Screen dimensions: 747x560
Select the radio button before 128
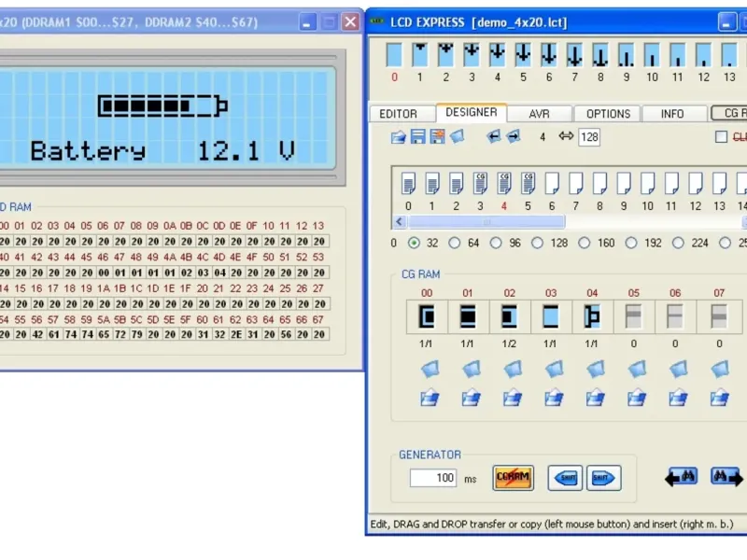(x=538, y=243)
